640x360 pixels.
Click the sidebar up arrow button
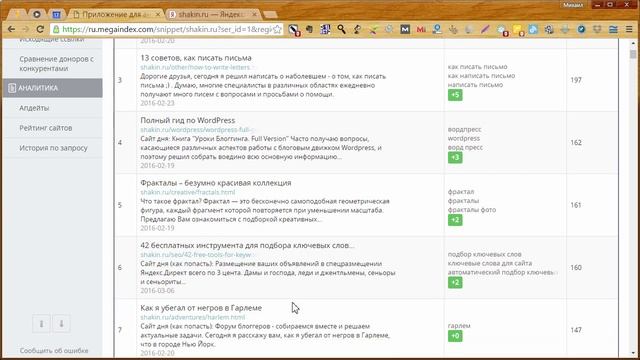point(41,324)
